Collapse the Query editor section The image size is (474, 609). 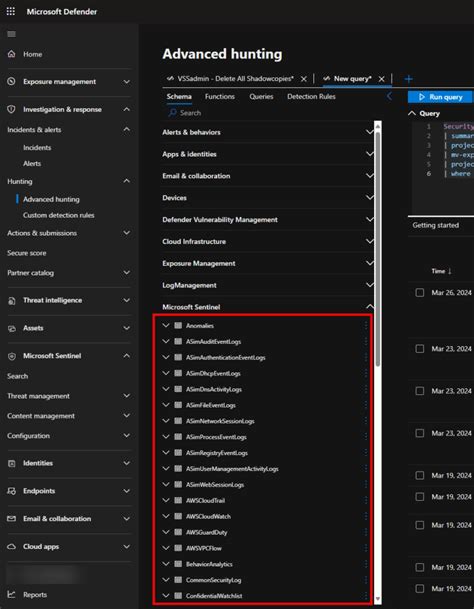412,113
